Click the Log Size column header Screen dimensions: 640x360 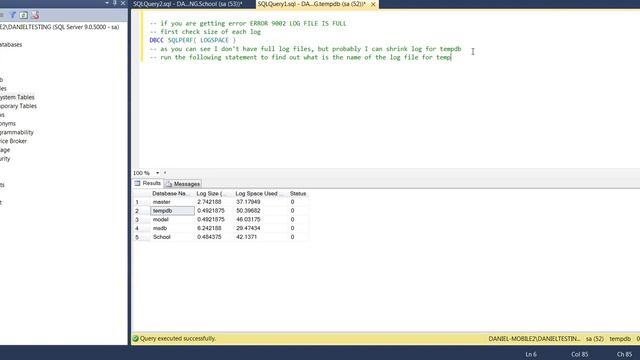213,193
